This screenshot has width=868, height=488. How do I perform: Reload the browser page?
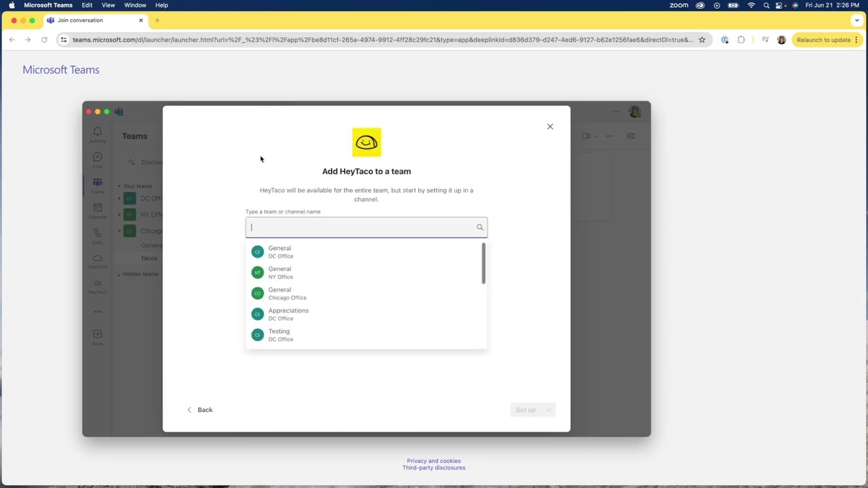point(44,40)
